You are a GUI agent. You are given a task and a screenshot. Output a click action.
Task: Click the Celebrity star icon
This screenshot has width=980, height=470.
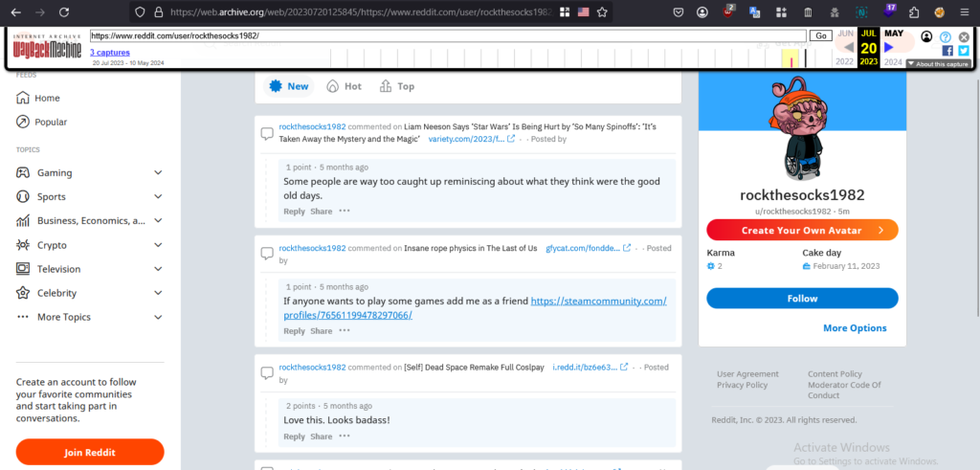click(23, 293)
